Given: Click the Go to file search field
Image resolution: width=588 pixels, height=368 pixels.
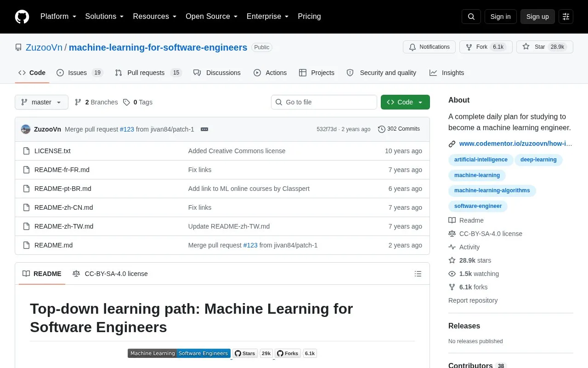Looking at the screenshot, I should click(x=324, y=102).
